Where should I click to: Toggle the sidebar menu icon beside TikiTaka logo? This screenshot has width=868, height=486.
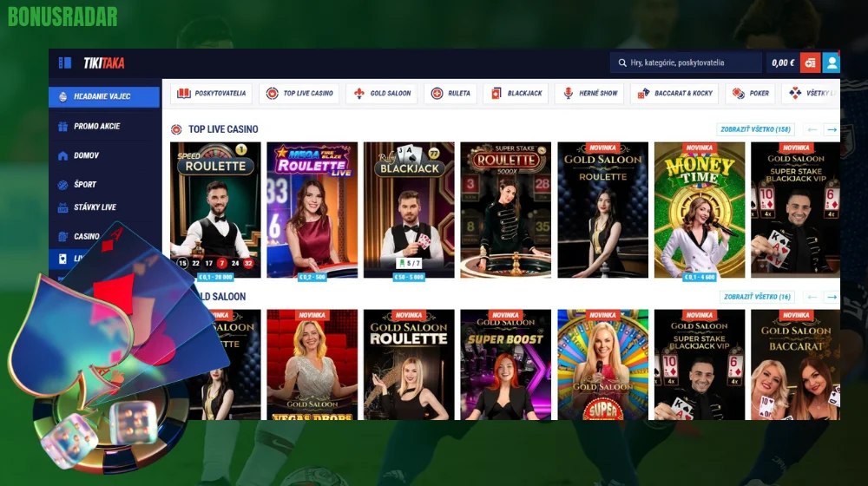(x=65, y=62)
